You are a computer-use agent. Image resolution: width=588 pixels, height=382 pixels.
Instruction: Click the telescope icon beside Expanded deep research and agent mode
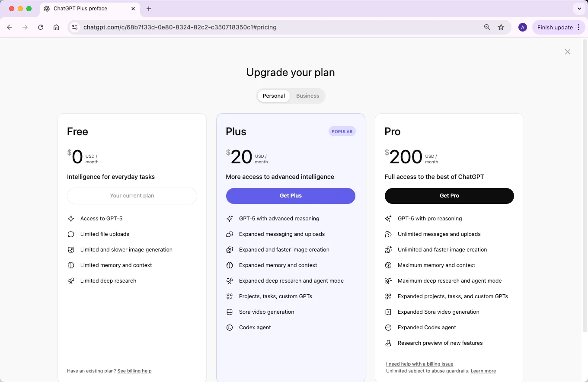pyautogui.click(x=230, y=281)
